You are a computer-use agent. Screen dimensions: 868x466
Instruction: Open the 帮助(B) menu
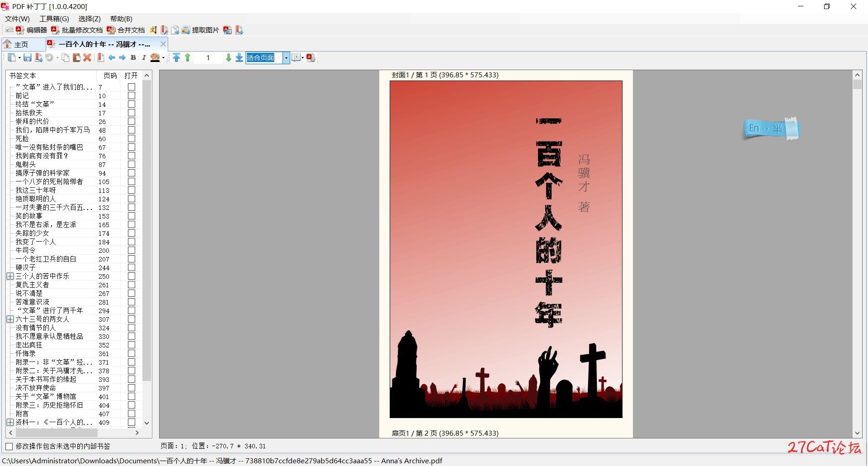[x=121, y=19]
